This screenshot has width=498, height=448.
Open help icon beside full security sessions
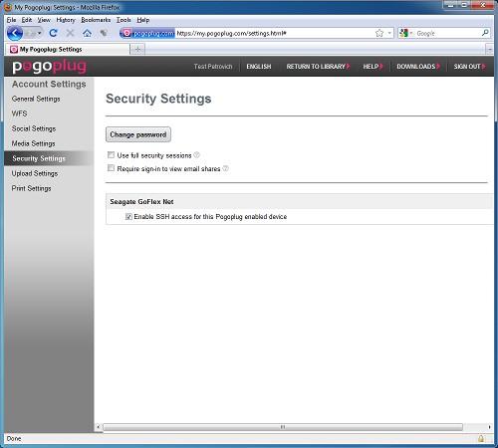tap(196, 155)
